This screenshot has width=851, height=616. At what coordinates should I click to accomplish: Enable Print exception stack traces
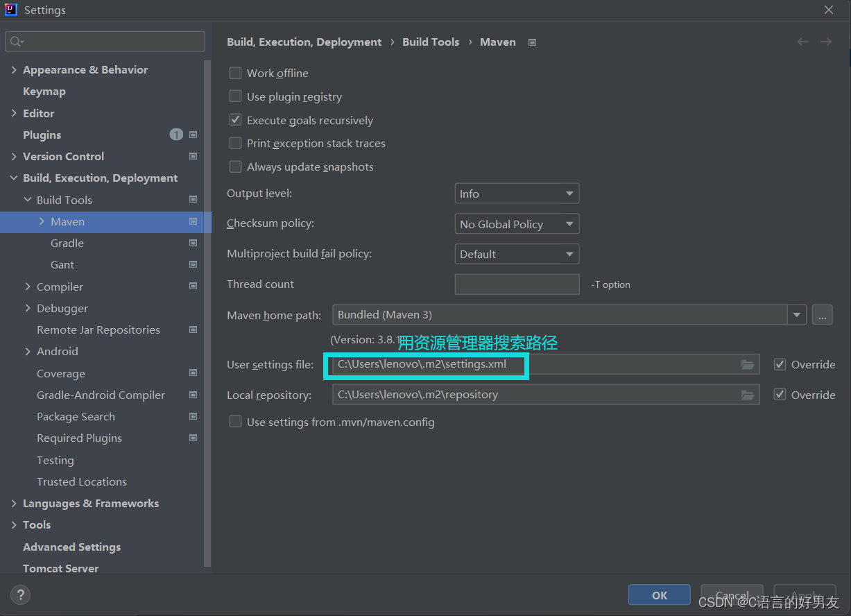click(x=236, y=143)
